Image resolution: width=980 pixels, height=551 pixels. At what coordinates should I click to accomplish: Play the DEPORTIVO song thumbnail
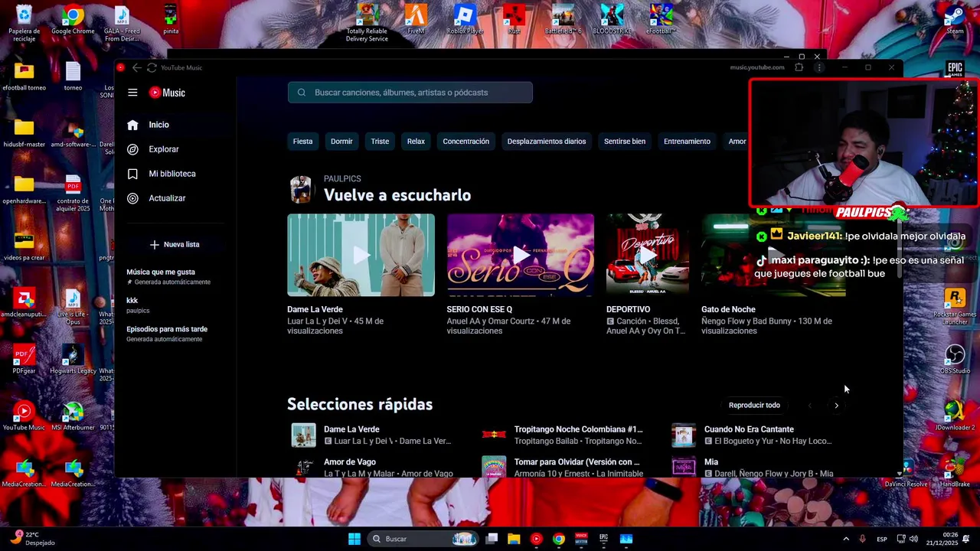click(x=648, y=255)
